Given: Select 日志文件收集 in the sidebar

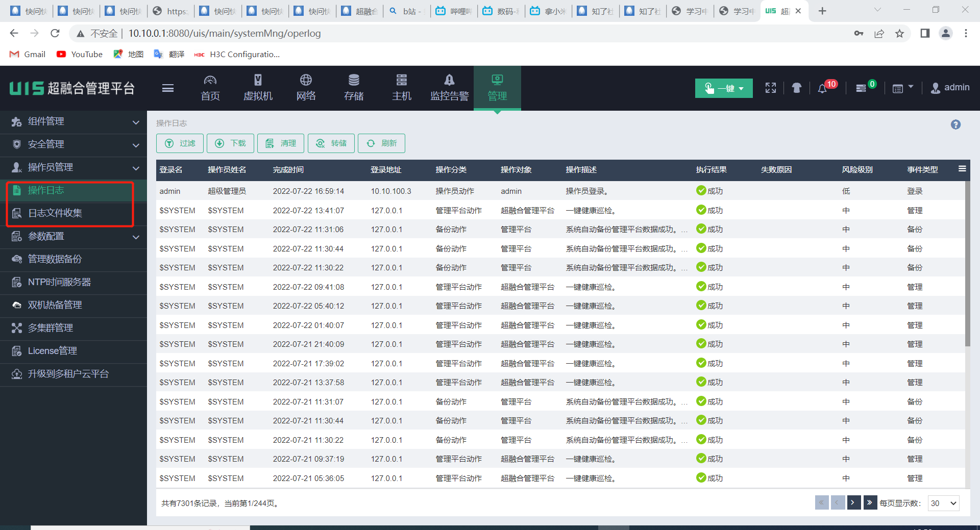Looking at the screenshot, I should 55,213.
